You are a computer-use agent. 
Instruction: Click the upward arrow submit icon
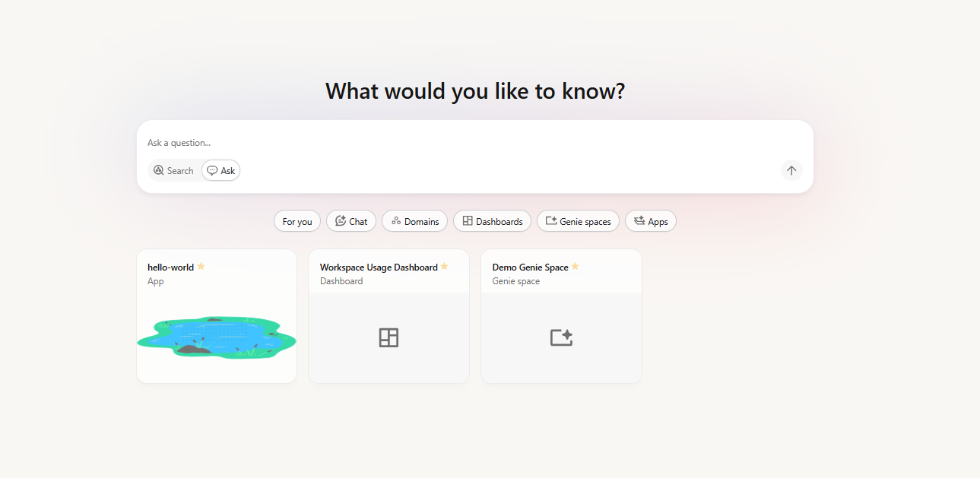coord(791,170)
